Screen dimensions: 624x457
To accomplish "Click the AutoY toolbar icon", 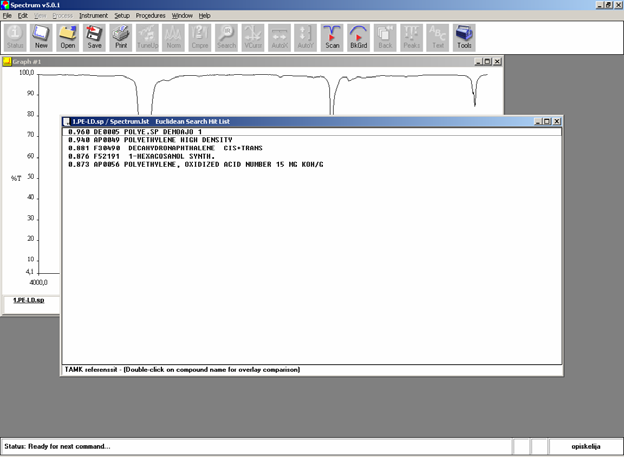I will pyautogui.click(x=306, y=37).
